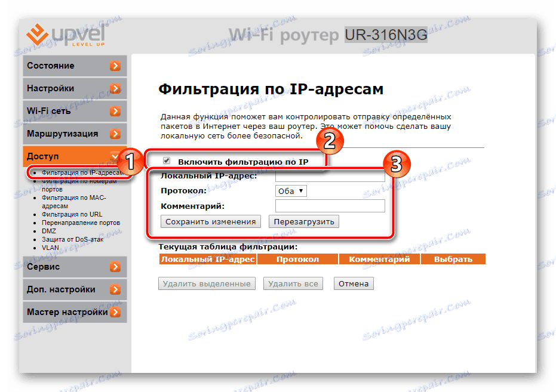Viewport: 556px width, 392px height.
Task: Expand the Маршрутизация menu arrow
Action: click(115, 134)
